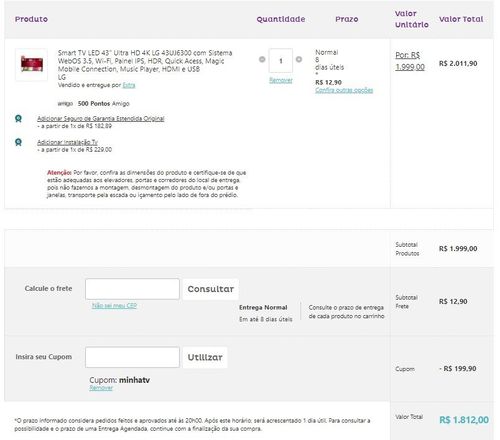Select the 500 Pontos Amigo text
500x440 pixels.
coord(103,104)
